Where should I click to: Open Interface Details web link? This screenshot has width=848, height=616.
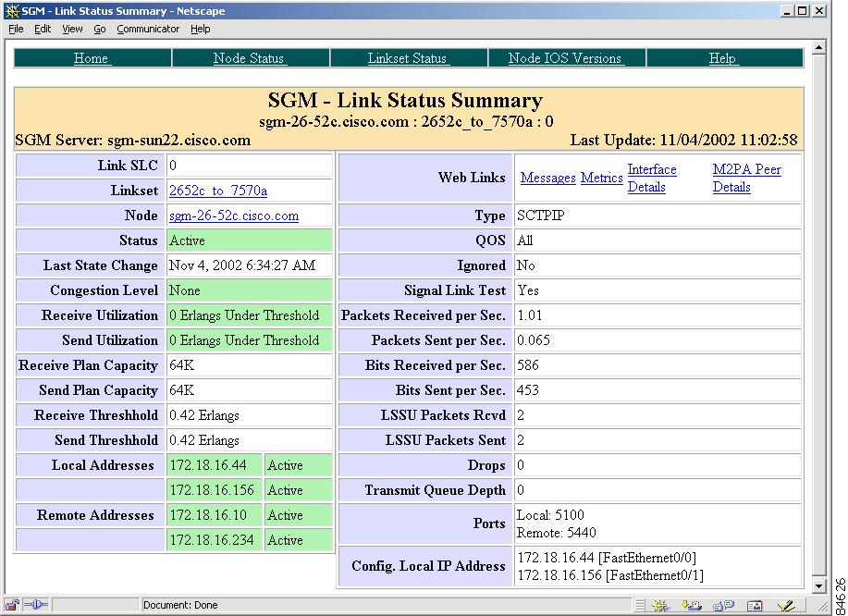[x=652, y=178]
